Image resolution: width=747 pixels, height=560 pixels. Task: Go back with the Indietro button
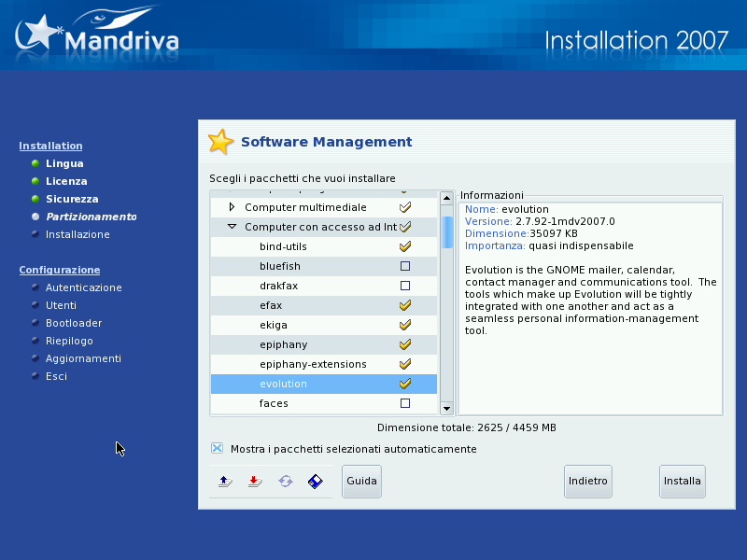(588, 482)
